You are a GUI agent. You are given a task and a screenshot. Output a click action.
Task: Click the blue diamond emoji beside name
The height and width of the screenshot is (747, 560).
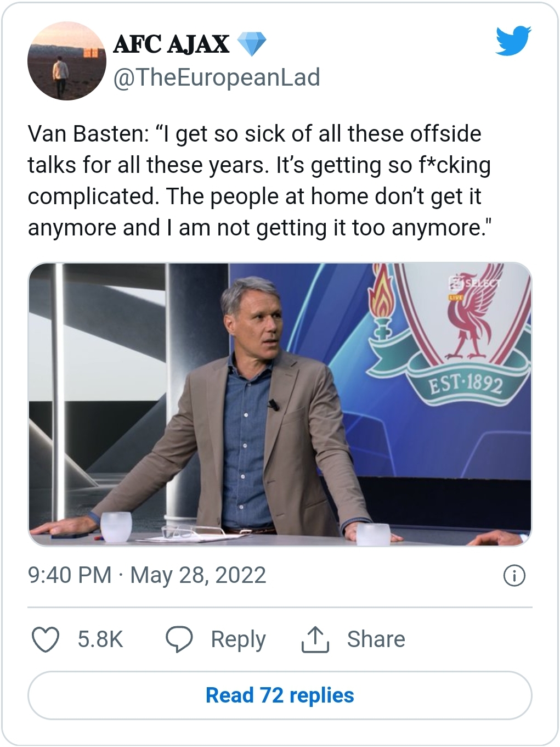pyautogui.click(x=252, y=44)
